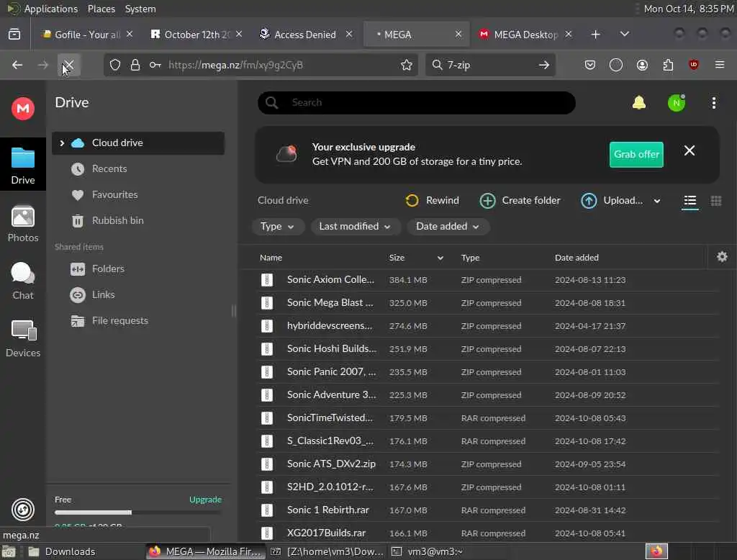Image resolution: width=737 pixels, height=560 pixels.
Task: Click the green account avatar icon
Action: (x=676, y=102)
